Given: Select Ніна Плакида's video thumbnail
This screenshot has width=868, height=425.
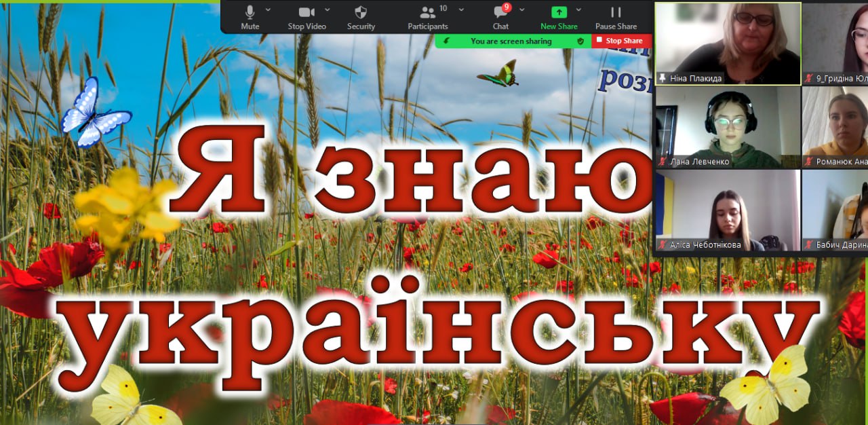Looking at the screenshot, I should [728, 41].
